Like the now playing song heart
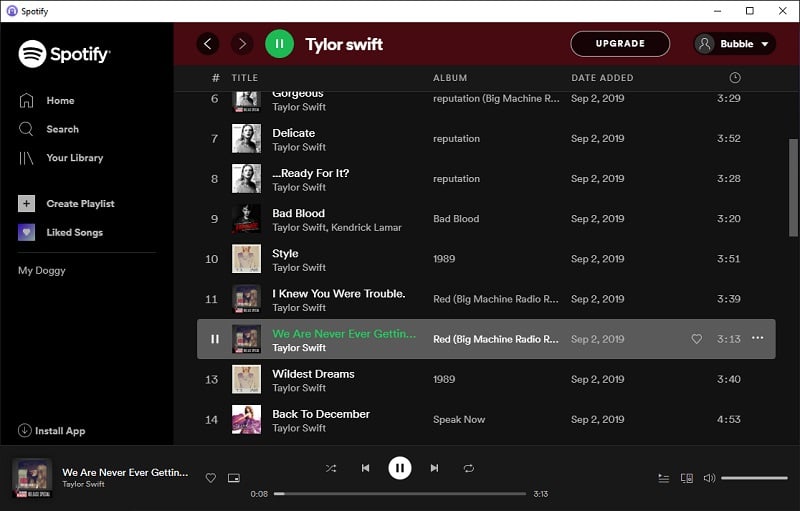Image resolution: width=800 pixels, height=511 pixels. pos(211,478)
